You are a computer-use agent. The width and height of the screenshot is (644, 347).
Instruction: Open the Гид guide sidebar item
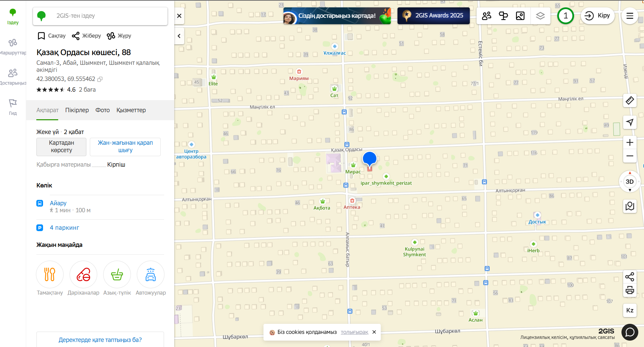(x=13, y=107)
